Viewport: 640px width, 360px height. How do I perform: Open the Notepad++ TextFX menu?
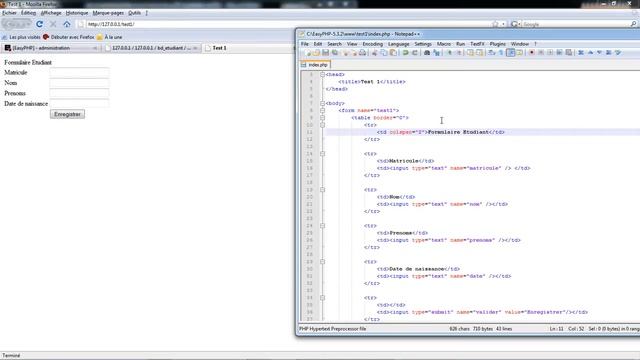click(477, 44)
